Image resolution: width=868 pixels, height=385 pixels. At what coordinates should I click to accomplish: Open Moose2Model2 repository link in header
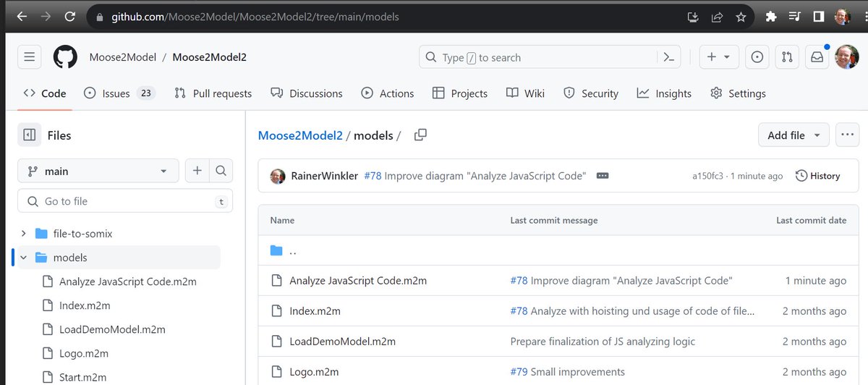tap(209, 57)
